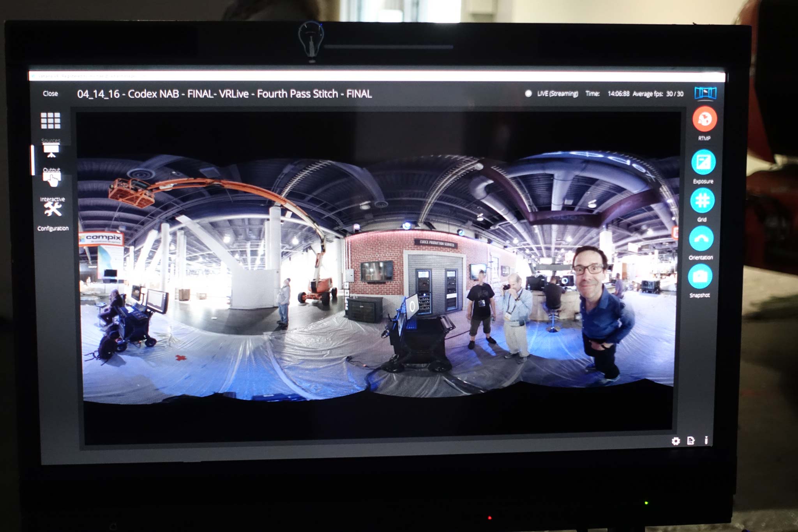Click the Time counter display
This screenshot has height=532, width=798.
618,94
